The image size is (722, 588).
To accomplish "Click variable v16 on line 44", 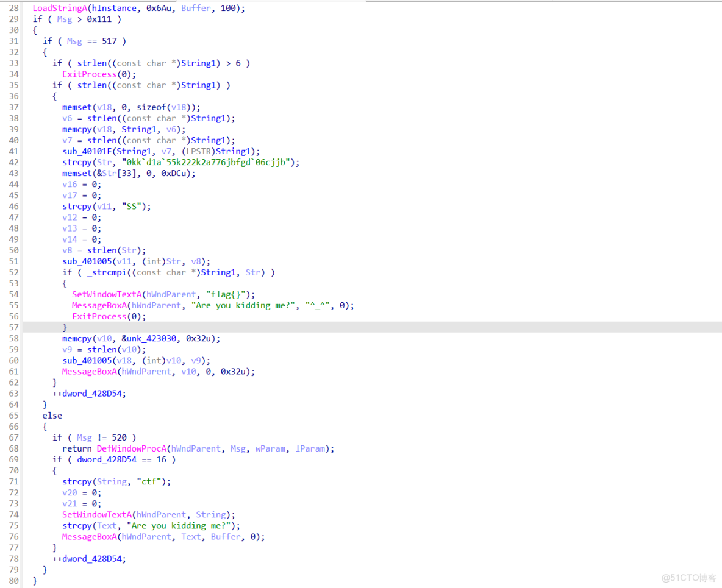I will click(70, 185).
